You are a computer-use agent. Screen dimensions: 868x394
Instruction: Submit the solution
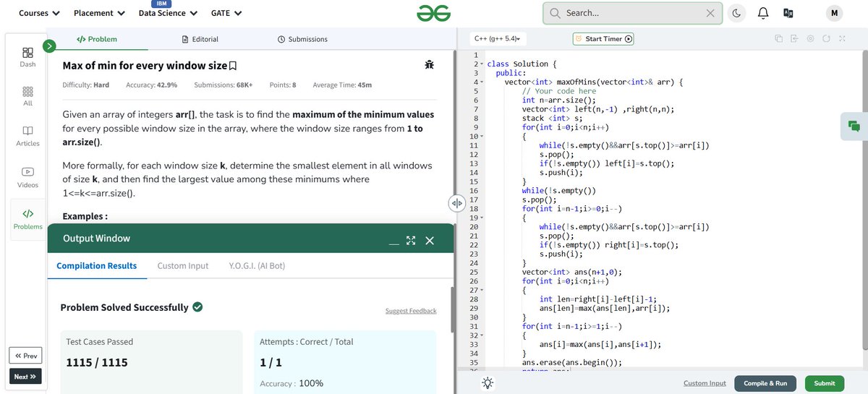pyautogui.click(x=824, y=383)
